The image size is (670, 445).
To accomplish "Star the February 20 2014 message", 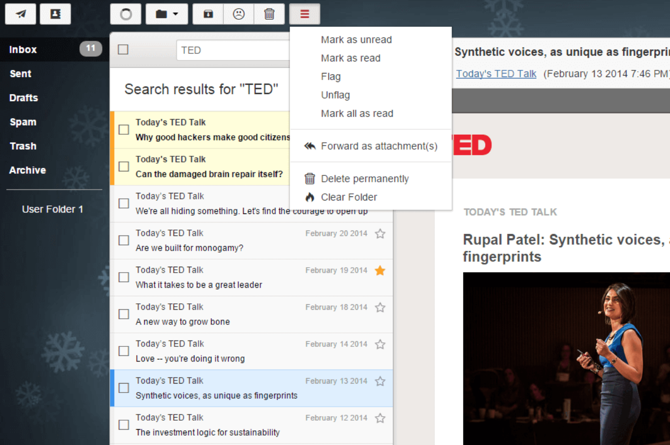I will [x=380, y=233].
